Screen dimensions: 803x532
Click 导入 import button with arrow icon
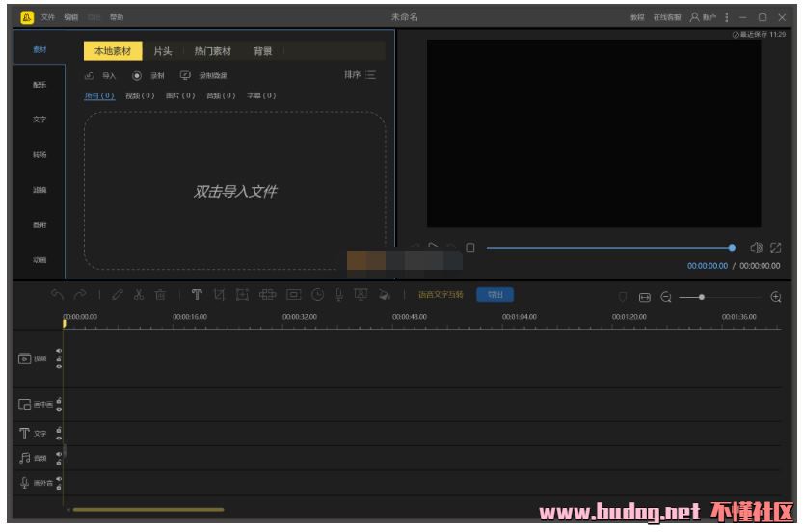100,76
